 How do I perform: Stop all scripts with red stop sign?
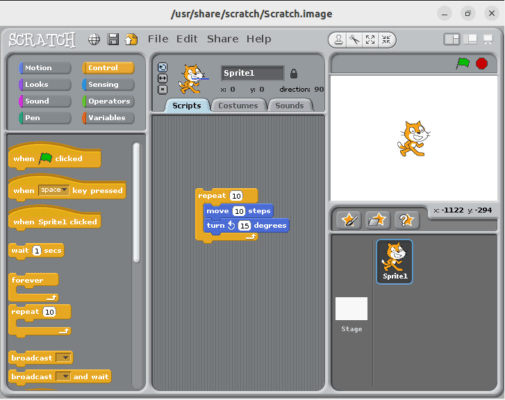click(x=482, y=63)
